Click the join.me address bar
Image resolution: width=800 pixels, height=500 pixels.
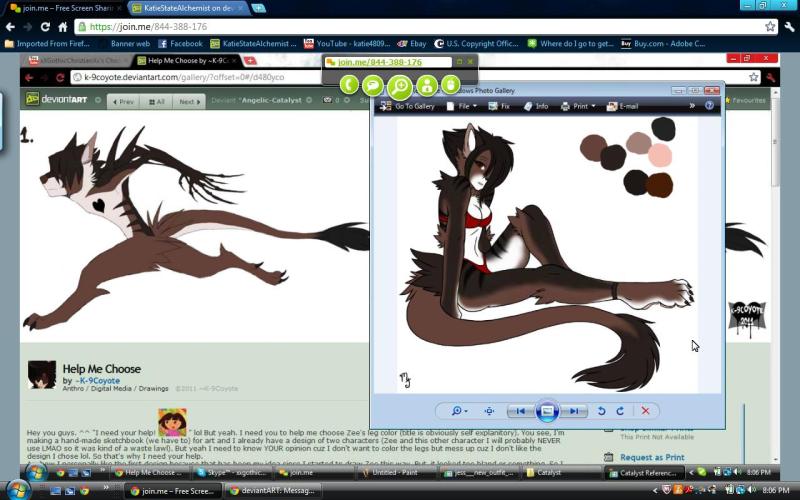click(426, 27)
